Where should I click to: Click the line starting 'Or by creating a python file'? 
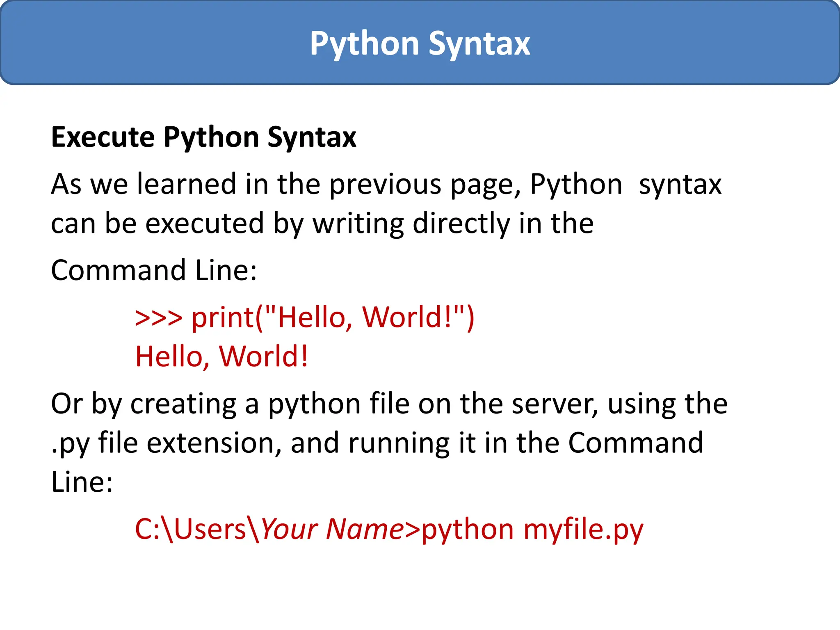pyautogui.click(x=389, y=404)
